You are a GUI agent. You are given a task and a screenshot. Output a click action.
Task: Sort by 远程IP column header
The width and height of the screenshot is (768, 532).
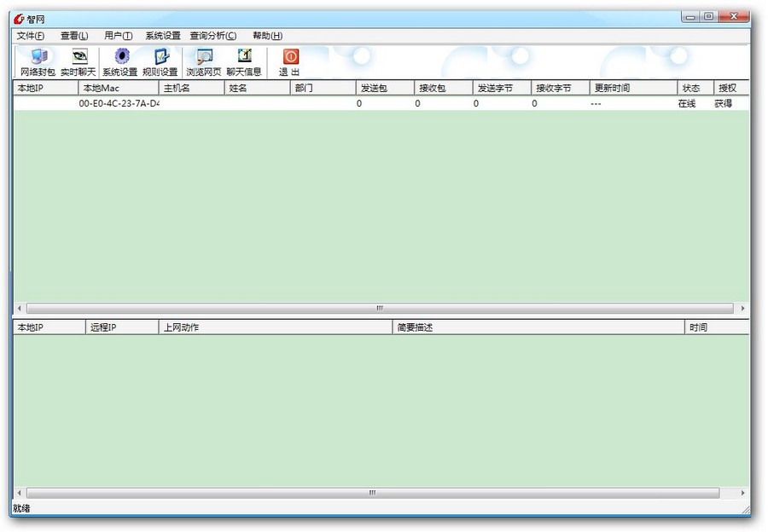pyautogui.click(x=122, y=327)
